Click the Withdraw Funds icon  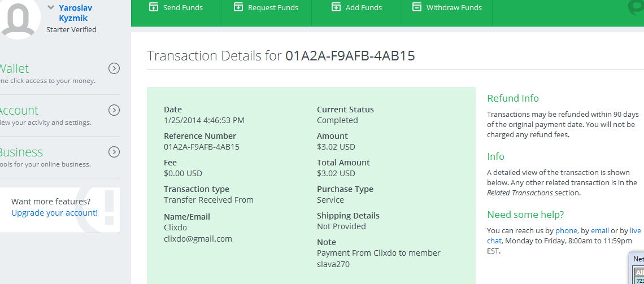tap(417, 7)
